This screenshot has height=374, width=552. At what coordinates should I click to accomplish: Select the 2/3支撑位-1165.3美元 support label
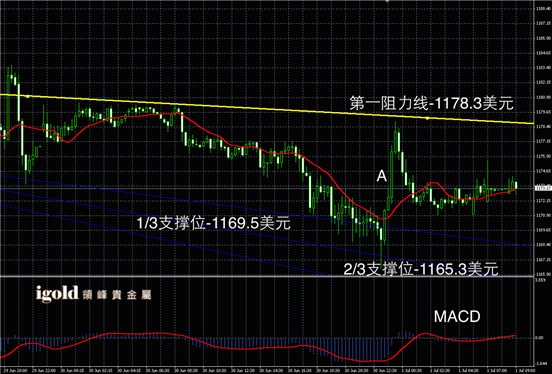421,269
